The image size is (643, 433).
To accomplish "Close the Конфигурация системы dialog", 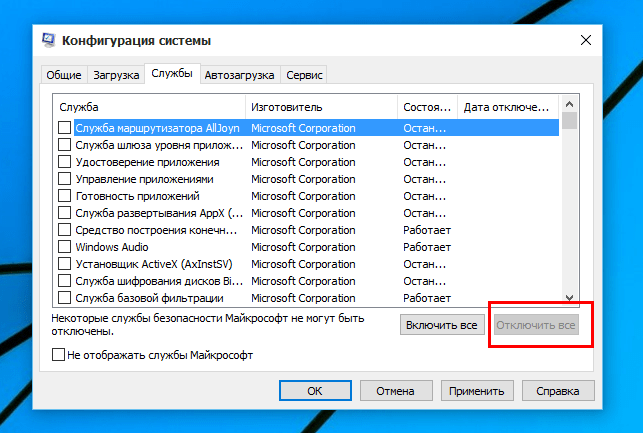I will pos(586,40).
